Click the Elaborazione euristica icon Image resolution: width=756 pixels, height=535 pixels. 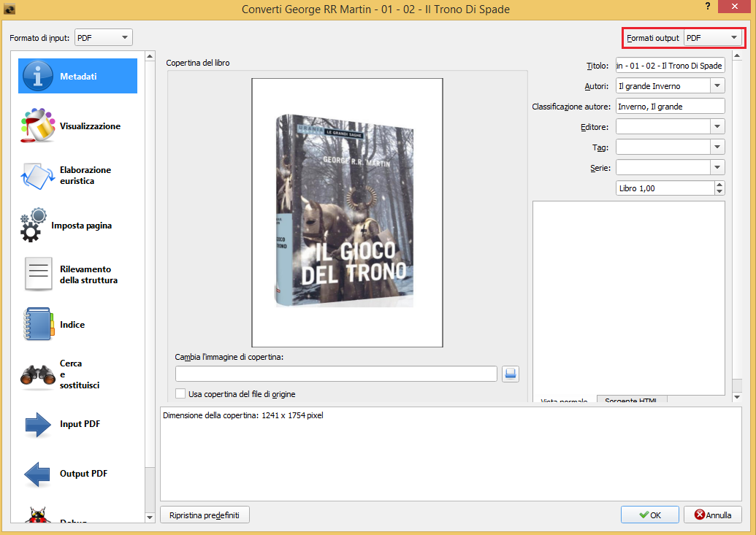pyautogui.click(x=37, y=175)
